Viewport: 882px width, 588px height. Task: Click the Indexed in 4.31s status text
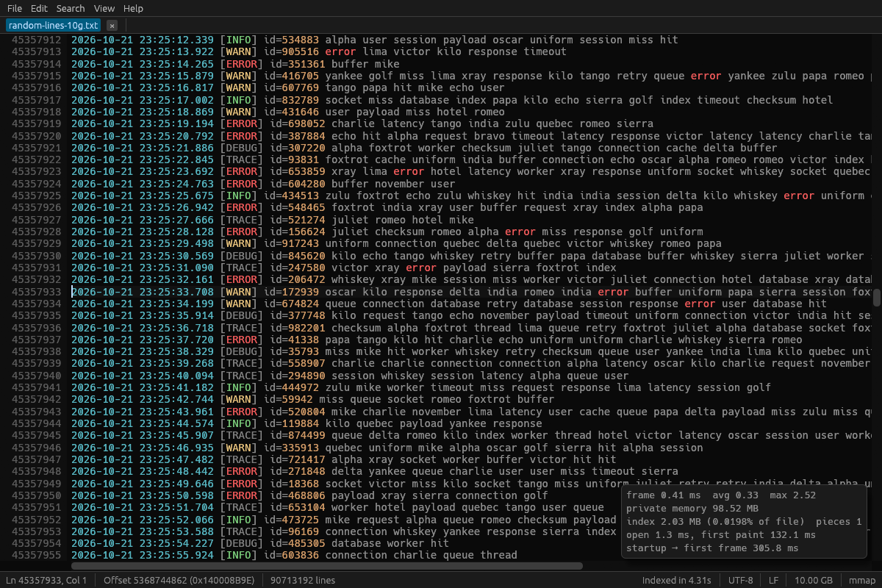click(676, 580)
